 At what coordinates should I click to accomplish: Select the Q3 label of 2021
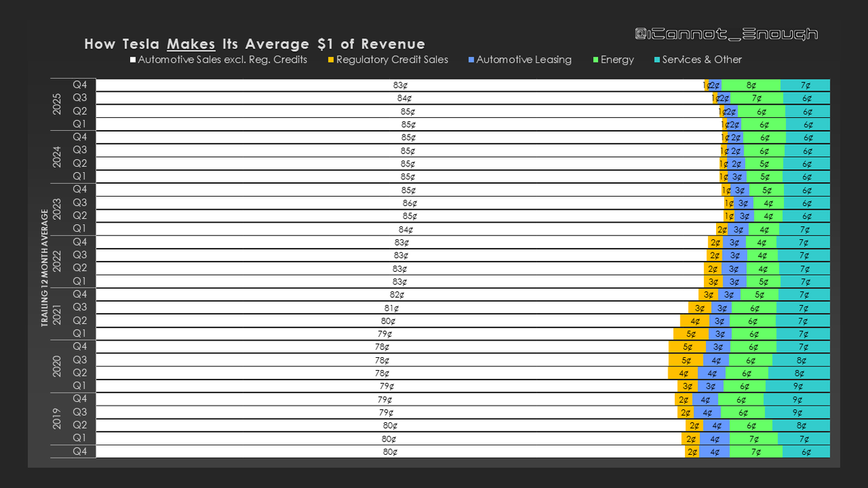80,307
